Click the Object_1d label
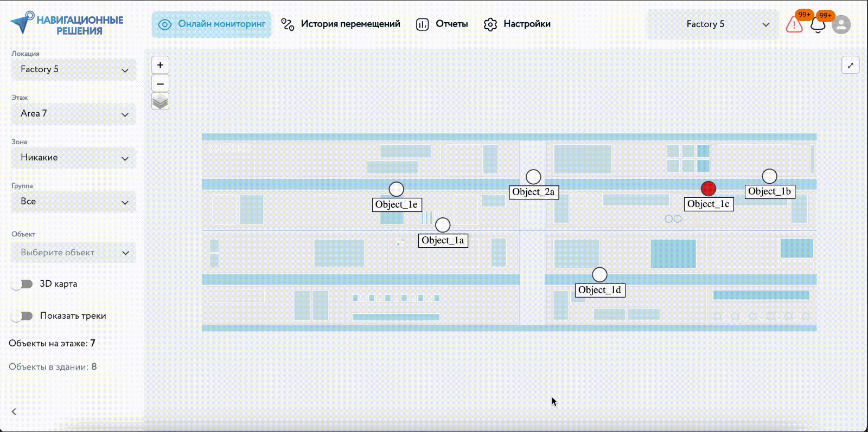The height and width of the screenshot is (432, 868). [599, 290]
